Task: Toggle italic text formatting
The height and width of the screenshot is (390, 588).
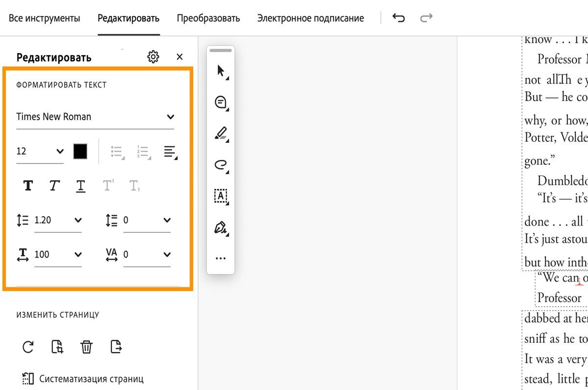Action: coord(54,186)
